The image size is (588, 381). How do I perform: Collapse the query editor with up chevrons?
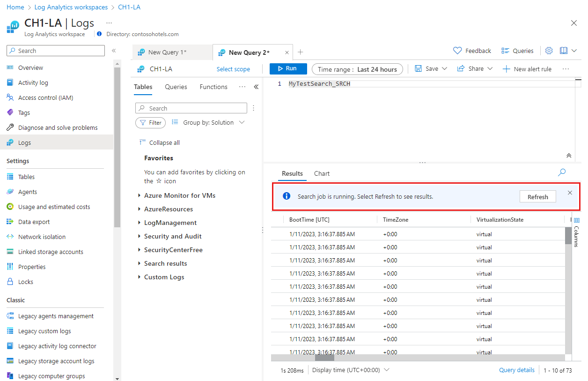569,156
